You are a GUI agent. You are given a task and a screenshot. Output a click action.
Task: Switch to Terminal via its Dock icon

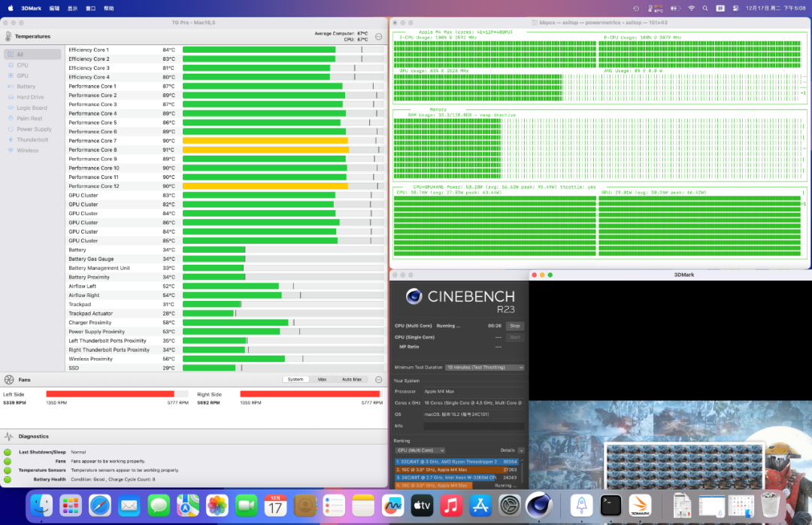point(611,505)
